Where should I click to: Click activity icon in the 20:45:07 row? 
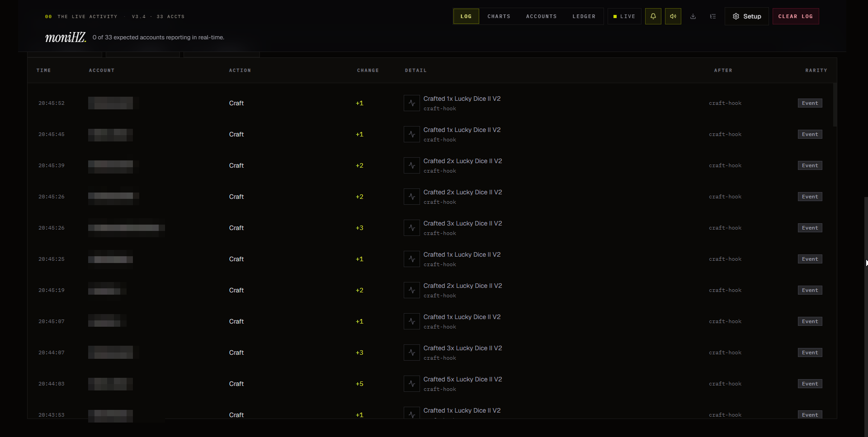(x=411, y=321)
